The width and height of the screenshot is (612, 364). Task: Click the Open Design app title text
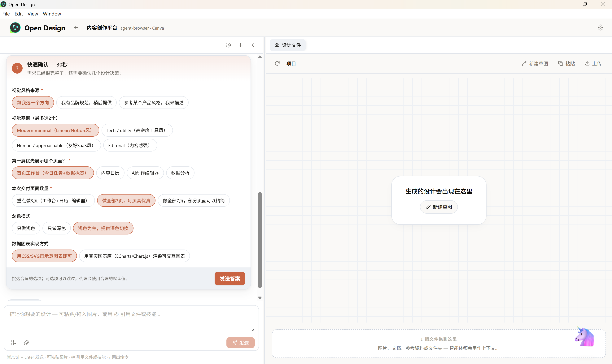(x=45, y=28)
